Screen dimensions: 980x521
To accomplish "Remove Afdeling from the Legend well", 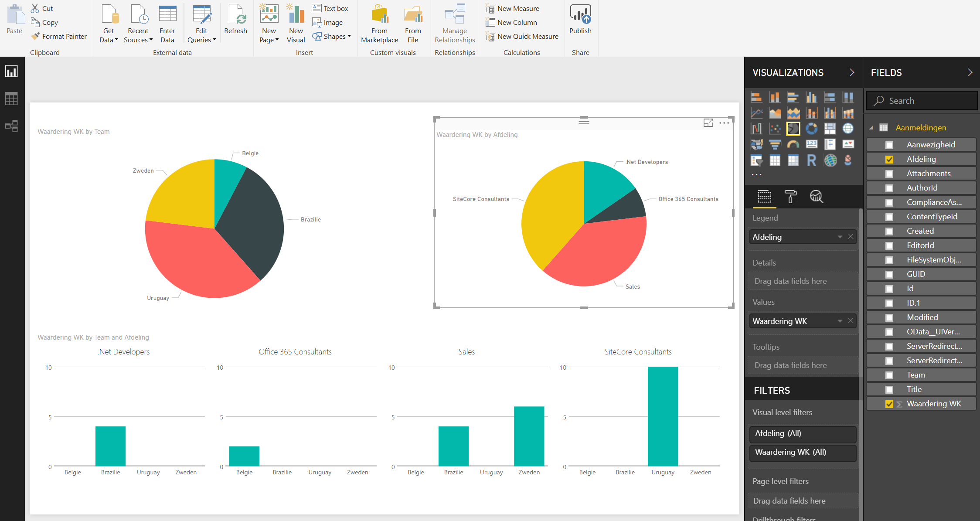I will tap(851, 237).
